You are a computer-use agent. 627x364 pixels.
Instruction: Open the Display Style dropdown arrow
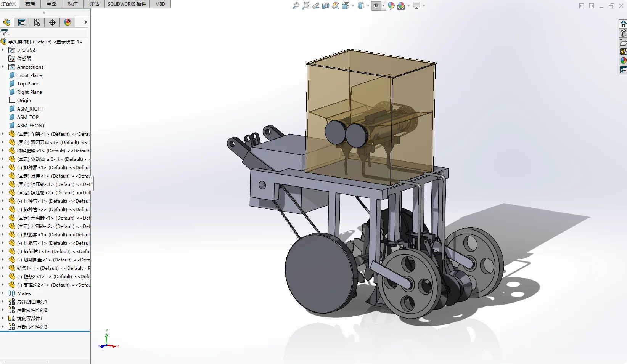pos(368,6)
